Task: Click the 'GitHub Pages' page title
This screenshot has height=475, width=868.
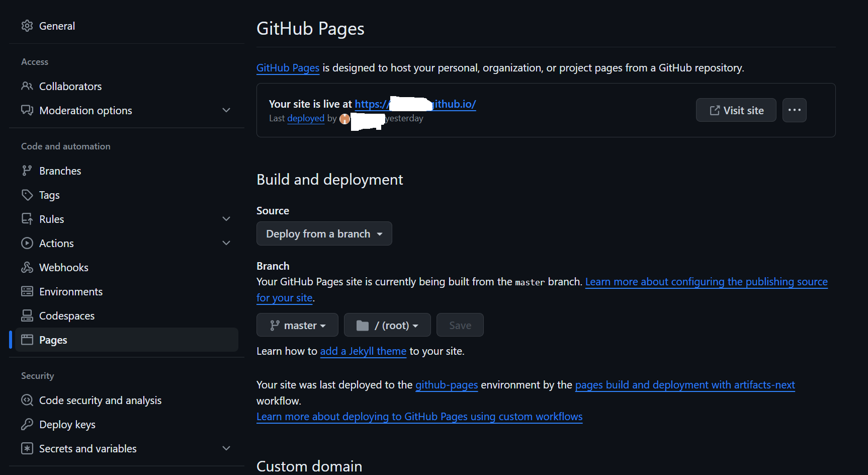Action: click(x=310, y=29)
